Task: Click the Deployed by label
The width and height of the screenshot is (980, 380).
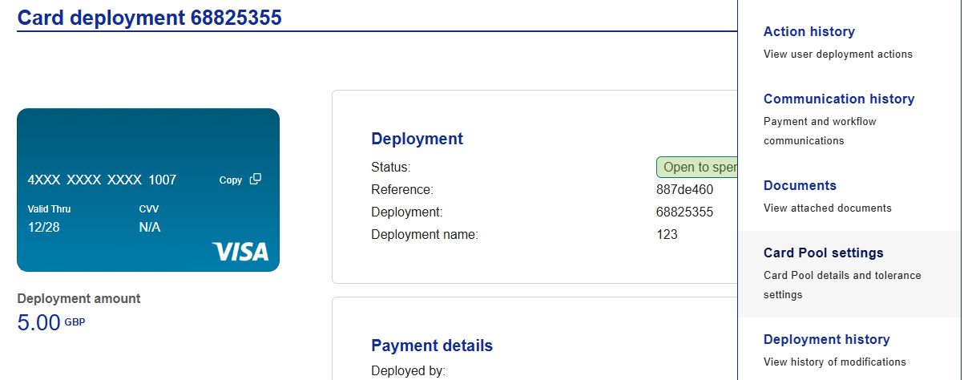Action: click(409, 370)
